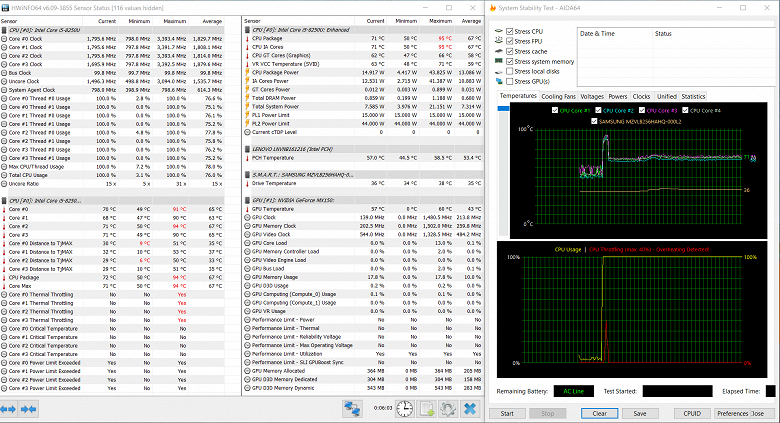Select the Temperatures tab
Viewport: 780px width, 423px height.
[518, 96]
